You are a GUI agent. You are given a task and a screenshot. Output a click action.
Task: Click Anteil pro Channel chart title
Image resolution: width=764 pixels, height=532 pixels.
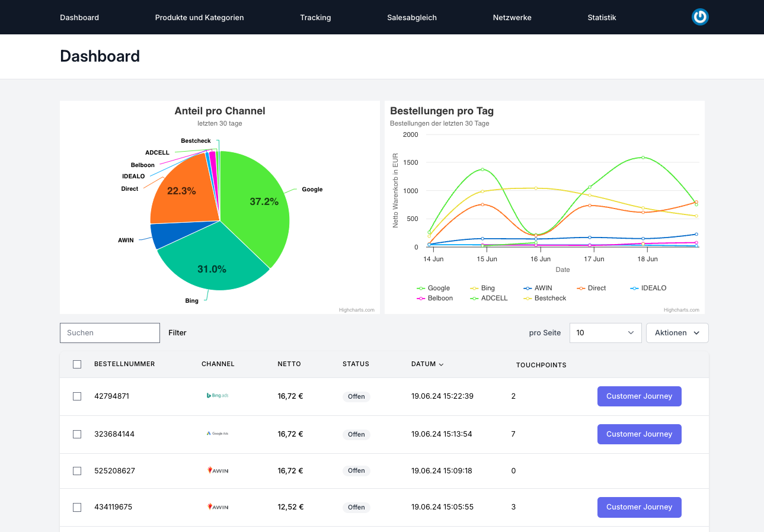(x=220, y=111)
